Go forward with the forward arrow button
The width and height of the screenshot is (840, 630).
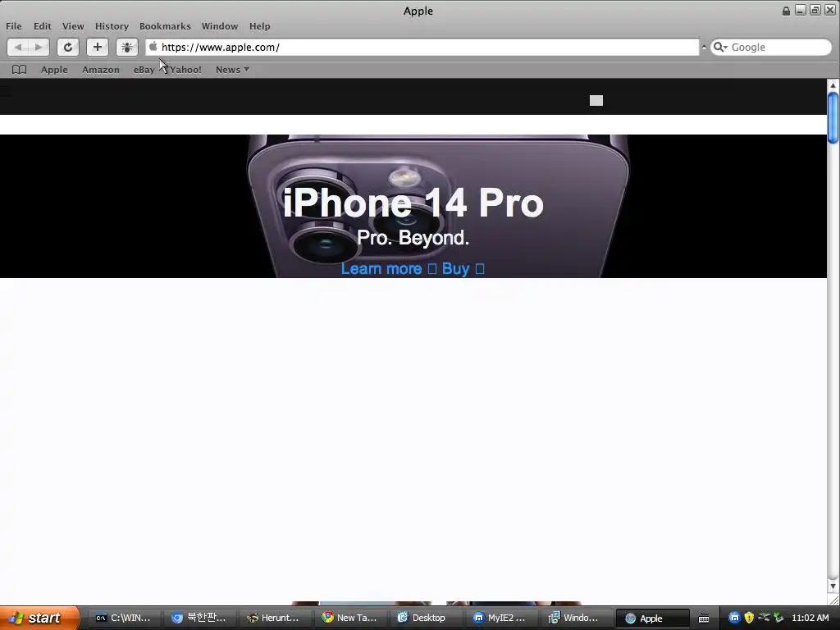[x=39, y=47]
